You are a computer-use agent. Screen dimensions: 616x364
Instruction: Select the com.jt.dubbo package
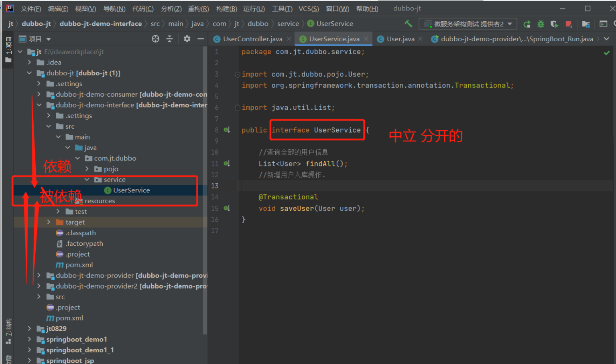pos(111,158)
